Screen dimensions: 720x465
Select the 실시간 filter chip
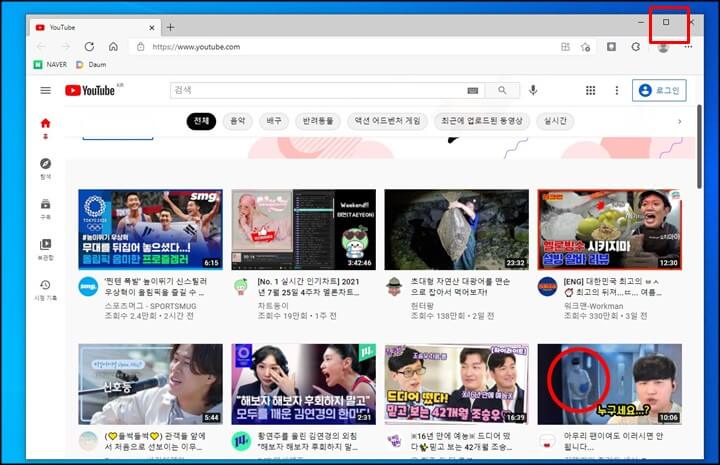pos(555,121)
